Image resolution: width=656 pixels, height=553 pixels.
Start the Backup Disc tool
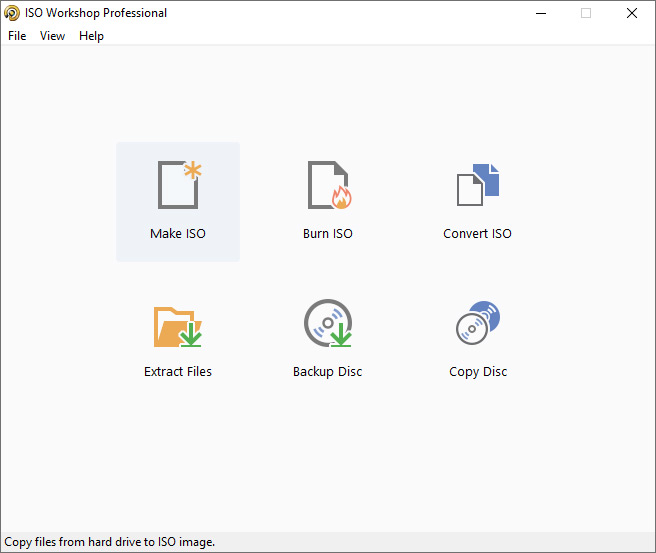328,340
